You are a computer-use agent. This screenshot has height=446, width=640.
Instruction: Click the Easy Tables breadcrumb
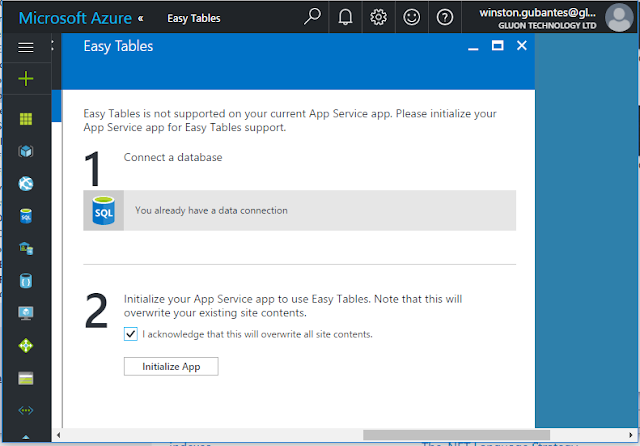[193, 18]
